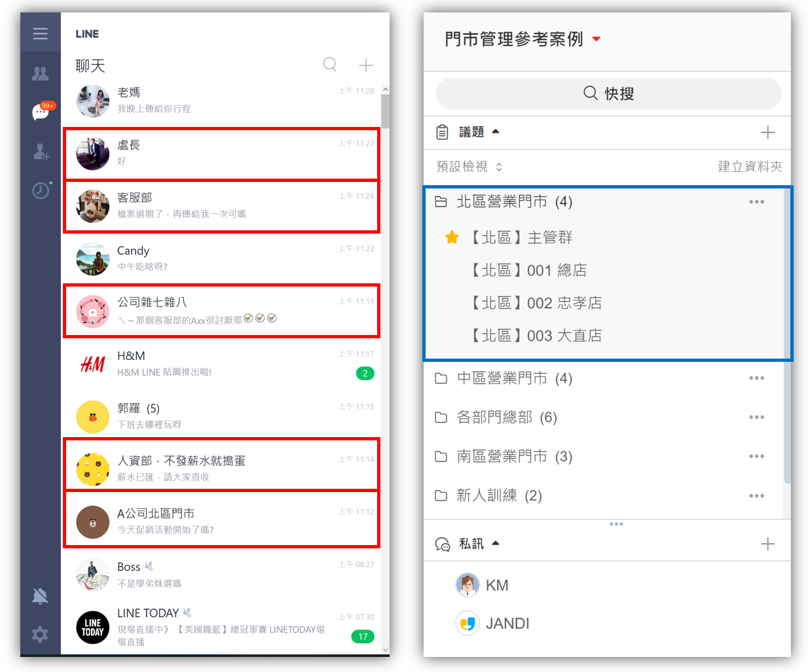Click the chat list scrollbar down arrow
808x672 pixels.
385,650
